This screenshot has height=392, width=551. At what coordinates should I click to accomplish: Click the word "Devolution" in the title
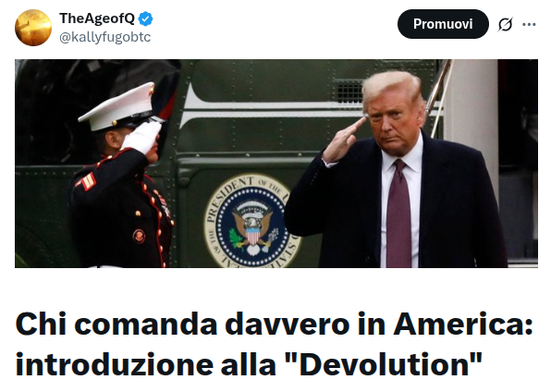coord(387,364)
